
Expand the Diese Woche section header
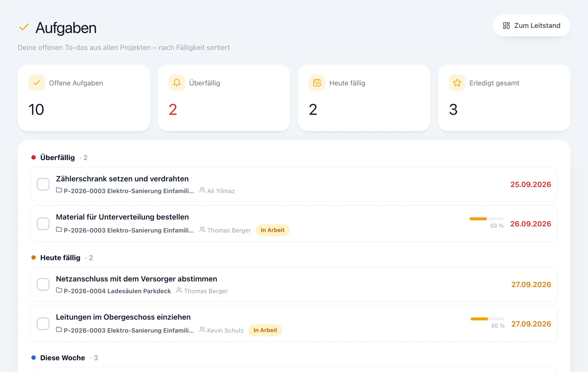[65, 358]
